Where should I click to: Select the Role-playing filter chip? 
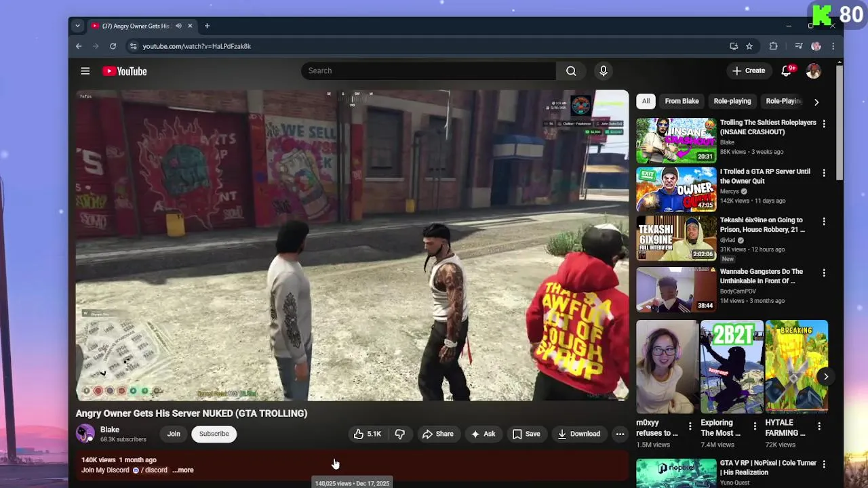(732, 101)
